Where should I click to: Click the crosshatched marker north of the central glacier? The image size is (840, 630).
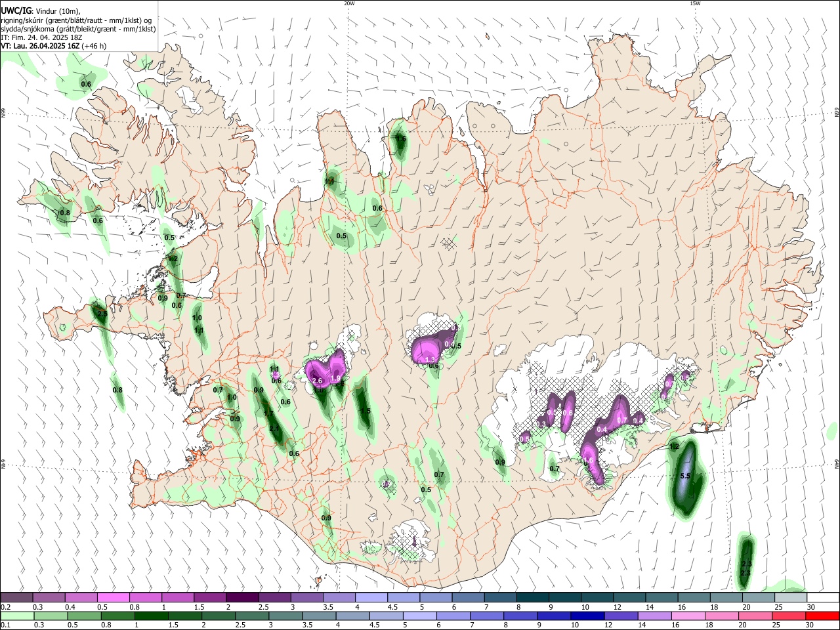pyautogui.click(x=448, y=243)
